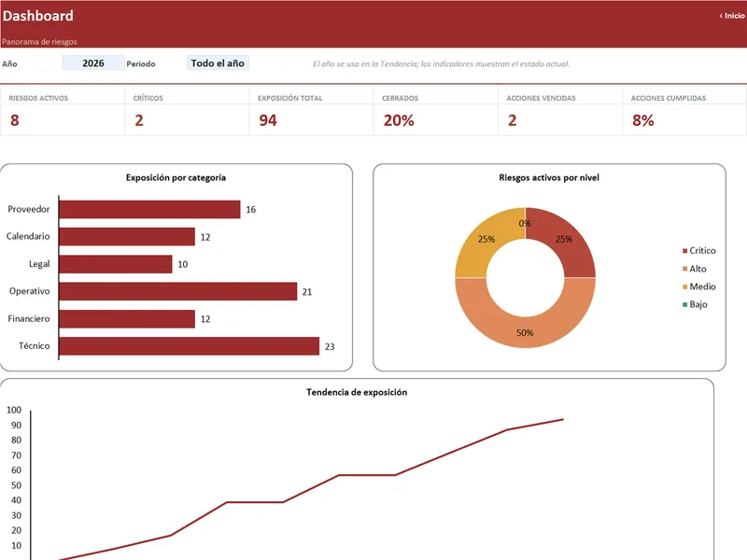Click the Financiero bar in the chart
This screenshot has height=560, width=747.
click(x=127, y=319)
